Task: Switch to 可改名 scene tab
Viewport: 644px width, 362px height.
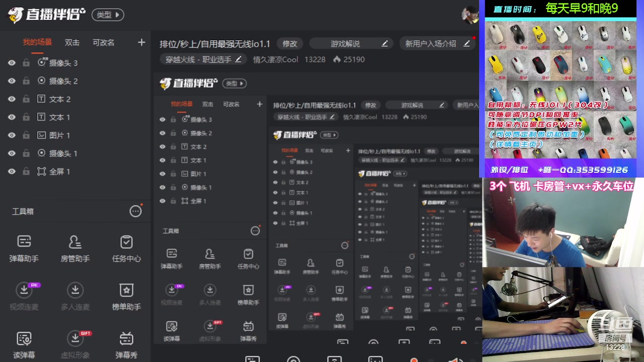Action: click(104, 43)
